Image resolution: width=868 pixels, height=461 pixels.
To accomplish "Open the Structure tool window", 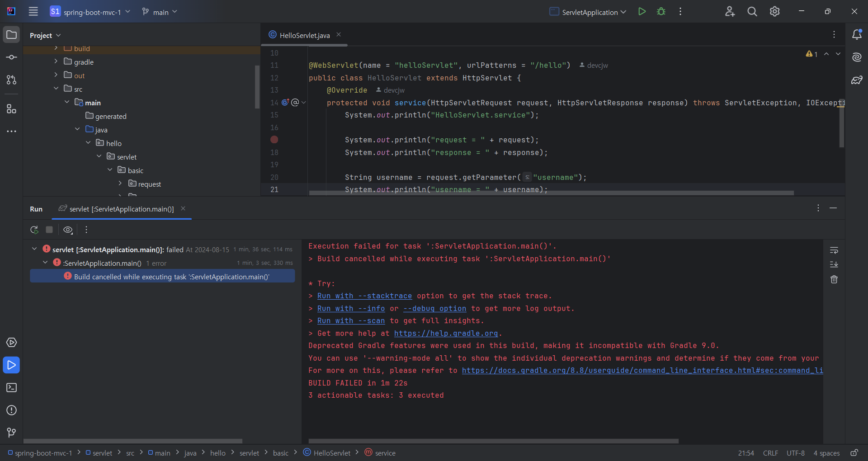I will pyautogui.click(x=11, y=109).
